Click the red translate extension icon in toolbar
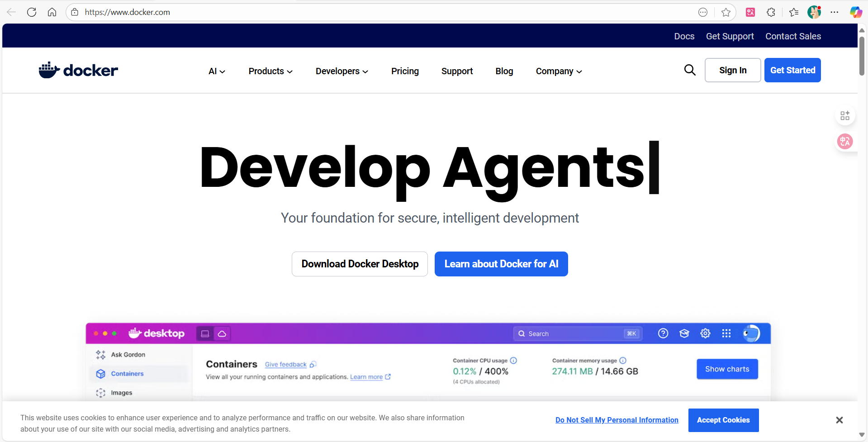This screenshot has width=868, height=442. tap(750, 12)
